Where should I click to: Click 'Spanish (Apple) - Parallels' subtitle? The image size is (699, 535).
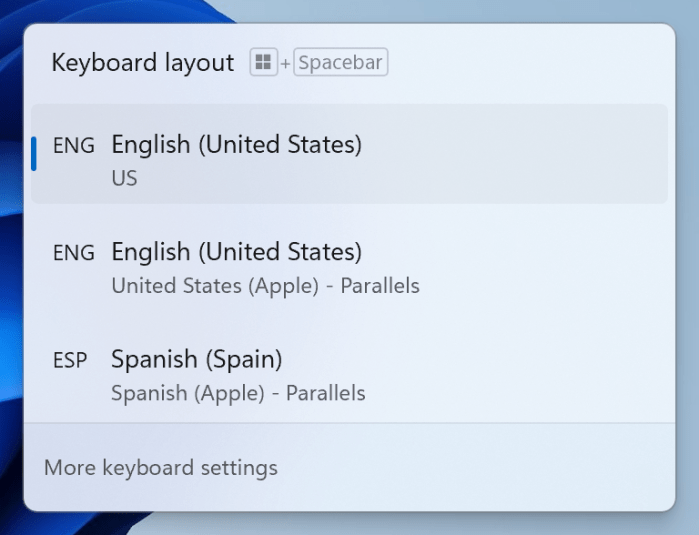pyautogui.click(x=238, y=393)
